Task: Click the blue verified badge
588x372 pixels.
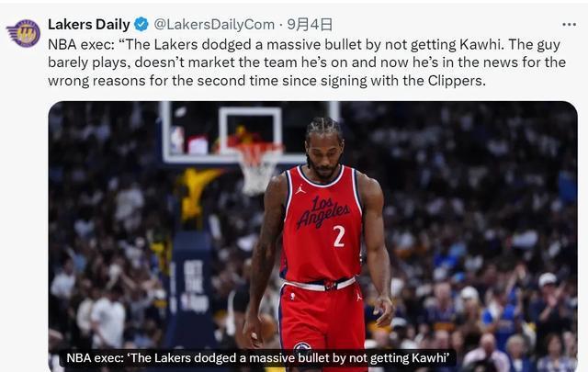Action: click(x=141, y=25)
